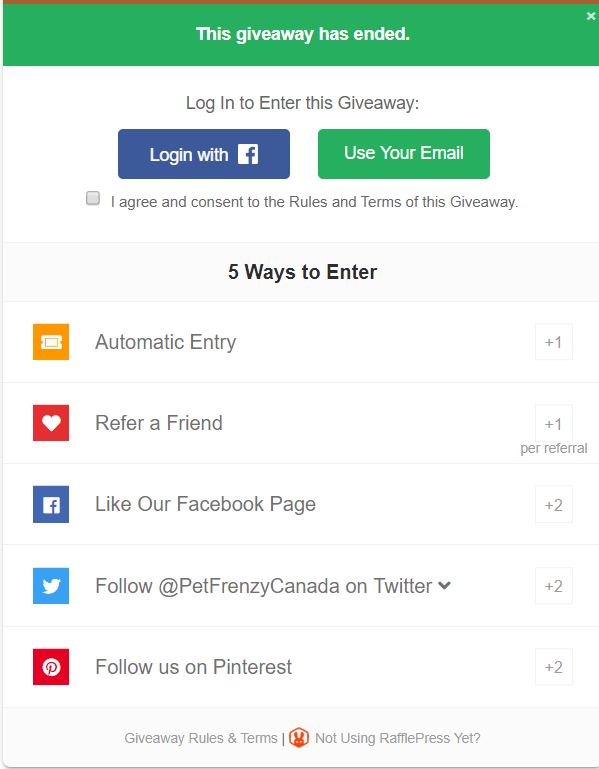The width and height of the screenshot is (599, 769).
Task: Expand the Follow @PetFrenzyCanada chevron arrow
Action: click(x=444, y=585)
